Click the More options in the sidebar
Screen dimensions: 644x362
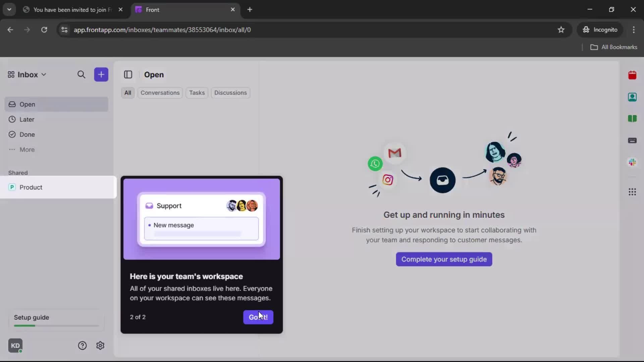pos(27,149)
